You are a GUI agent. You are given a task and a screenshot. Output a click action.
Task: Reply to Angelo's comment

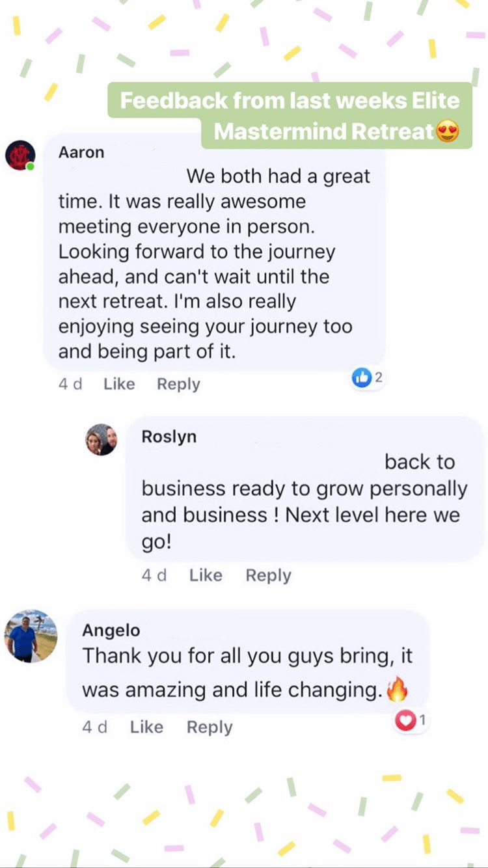click(x=210, y=727)
